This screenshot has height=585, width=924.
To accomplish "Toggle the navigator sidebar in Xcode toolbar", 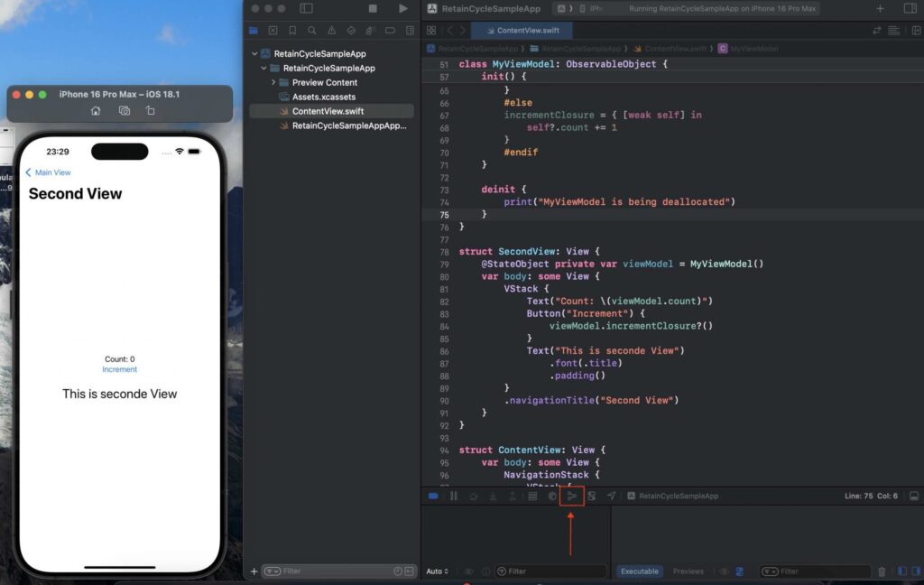I will pos(307,8).
